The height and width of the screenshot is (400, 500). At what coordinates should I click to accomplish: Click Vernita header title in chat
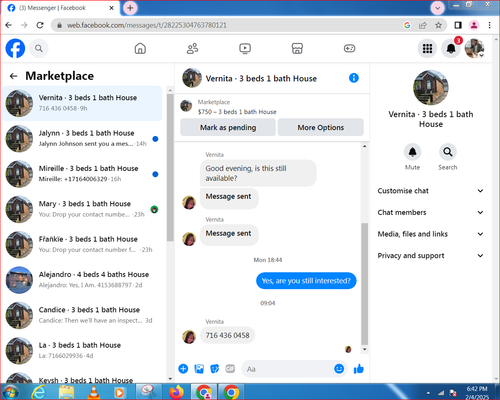261,79
